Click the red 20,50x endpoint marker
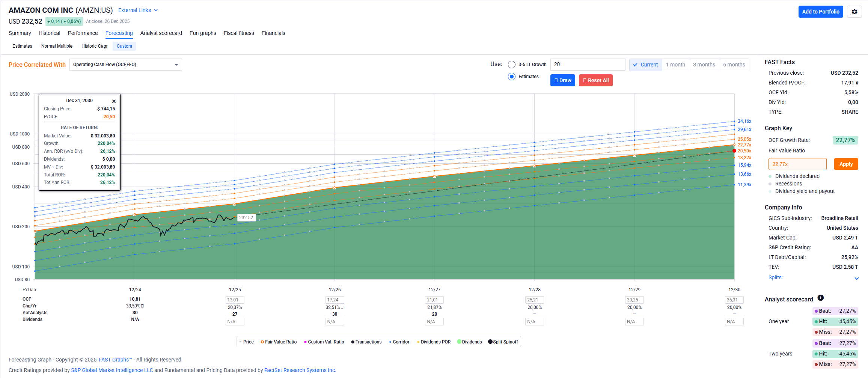This screenshot has width=868, height=378. 734,151
